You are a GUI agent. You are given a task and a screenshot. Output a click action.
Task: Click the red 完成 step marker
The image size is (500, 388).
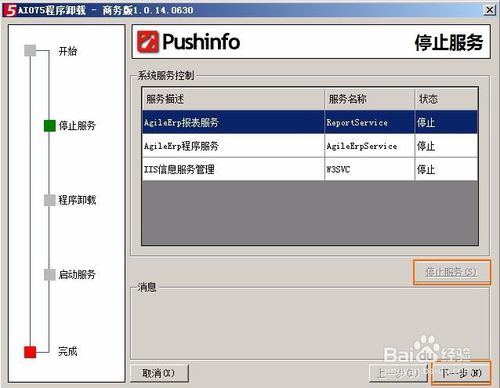click(x=30, y=352)
